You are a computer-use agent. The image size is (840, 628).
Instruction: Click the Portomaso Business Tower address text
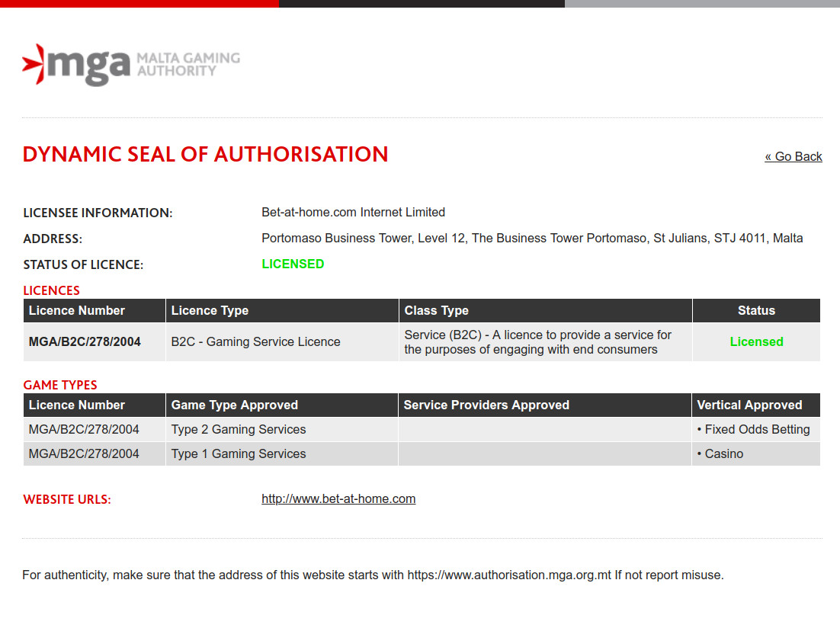tap(532, 239)
